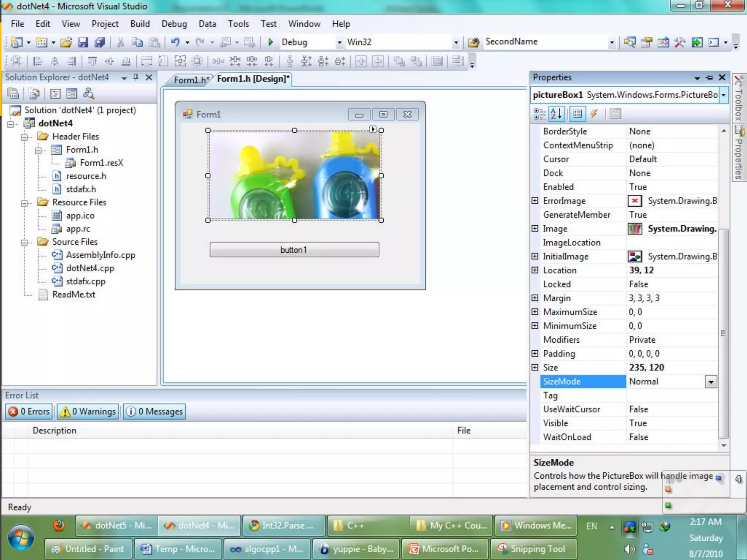This screenshot has width=747, height=560.
Task: Open the SizeMode value dropdown
Action: pos(711,382)
